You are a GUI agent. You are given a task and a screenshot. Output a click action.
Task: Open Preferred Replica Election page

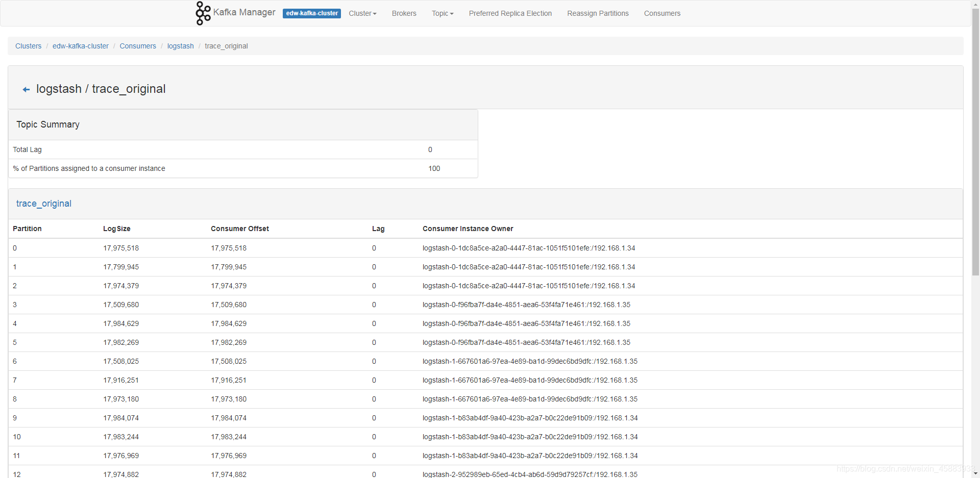tap(510, 13)
